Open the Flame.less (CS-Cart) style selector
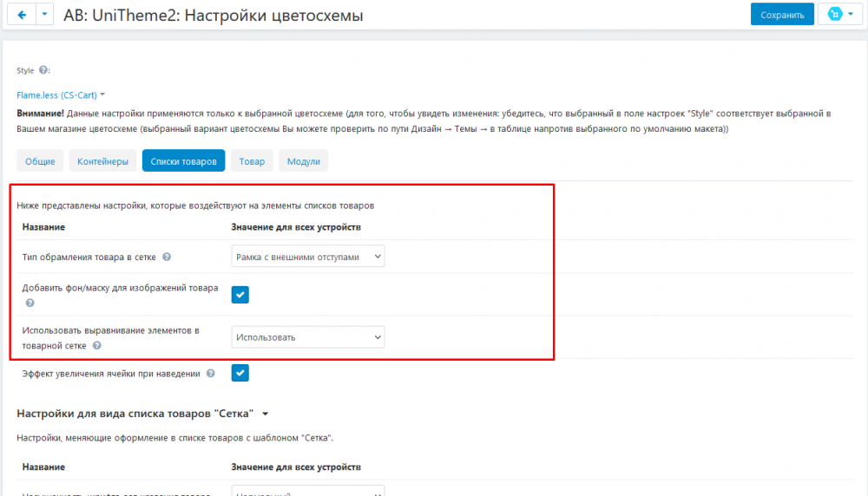 [x=61, y=95]
